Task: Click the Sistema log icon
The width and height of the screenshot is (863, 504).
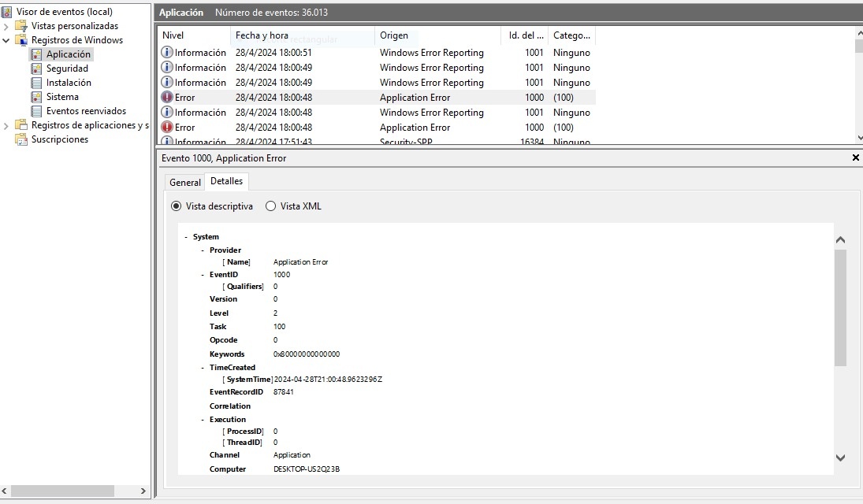Action: [36, 97]
